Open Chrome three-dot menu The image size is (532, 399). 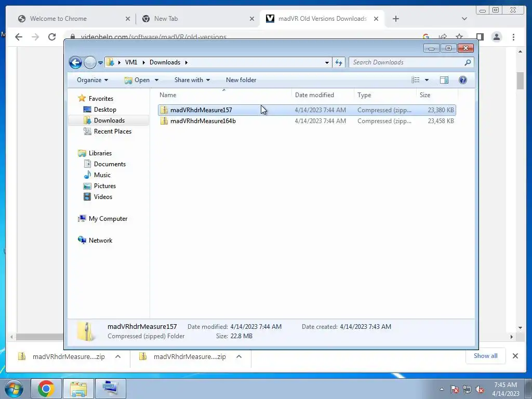tap(513, 37)
